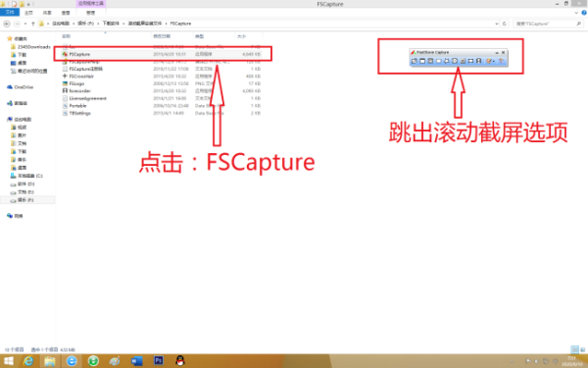Open 2345Downloads in favorites
The image size is (588, 368).
point(30,46)
